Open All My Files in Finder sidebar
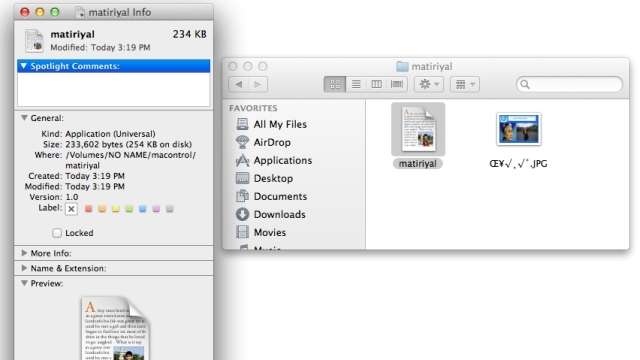Viewport: 640px width, 360px height. click(x=271, y=124)
